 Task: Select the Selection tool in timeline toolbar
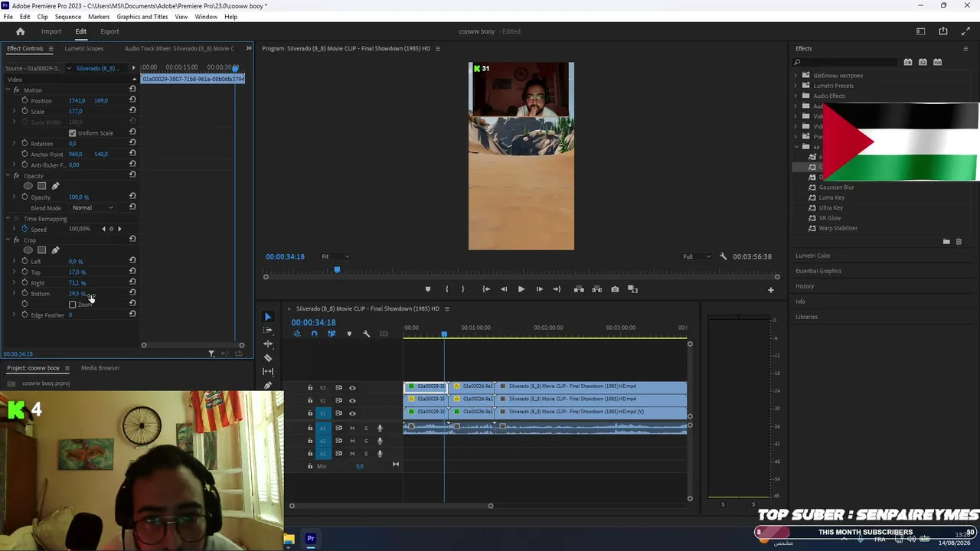click(268, 316)
